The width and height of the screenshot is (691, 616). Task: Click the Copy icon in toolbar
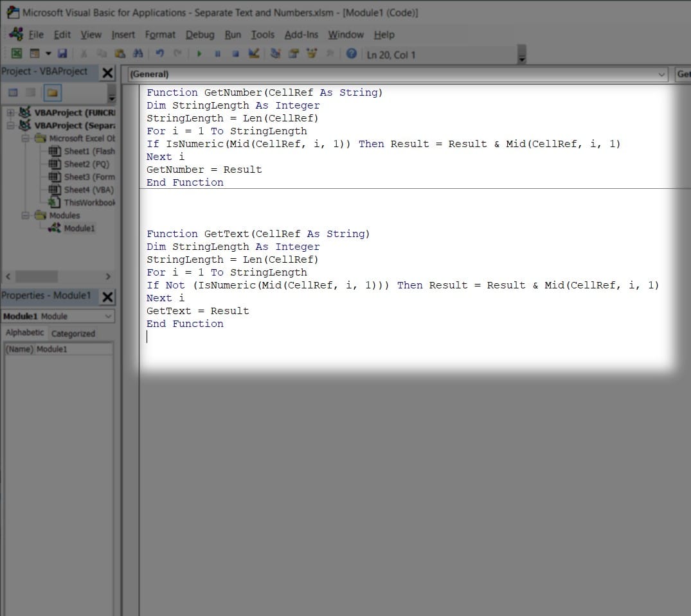click(102, 54)
